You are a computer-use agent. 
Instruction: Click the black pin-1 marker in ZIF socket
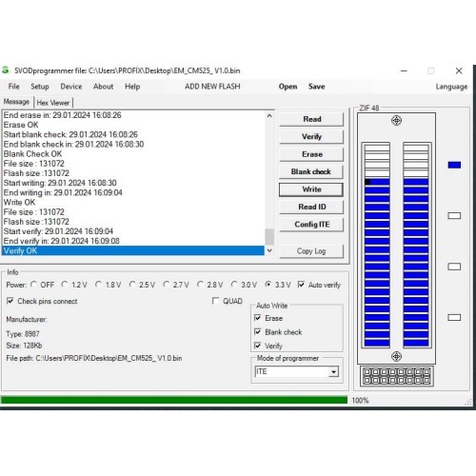click(367, 182)
